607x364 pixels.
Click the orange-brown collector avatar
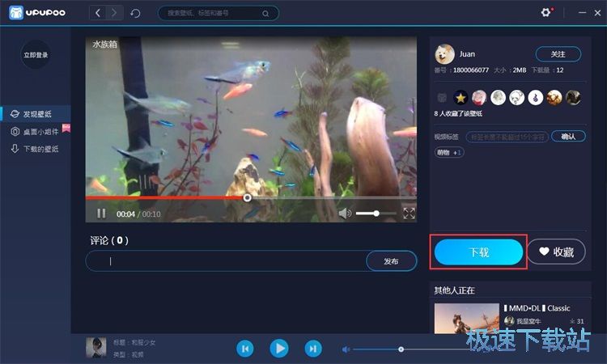pos(554,98)
